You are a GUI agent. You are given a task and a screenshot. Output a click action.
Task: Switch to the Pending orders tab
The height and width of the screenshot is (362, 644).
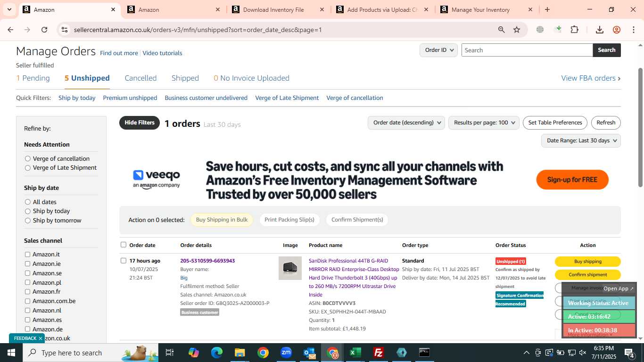33,78
